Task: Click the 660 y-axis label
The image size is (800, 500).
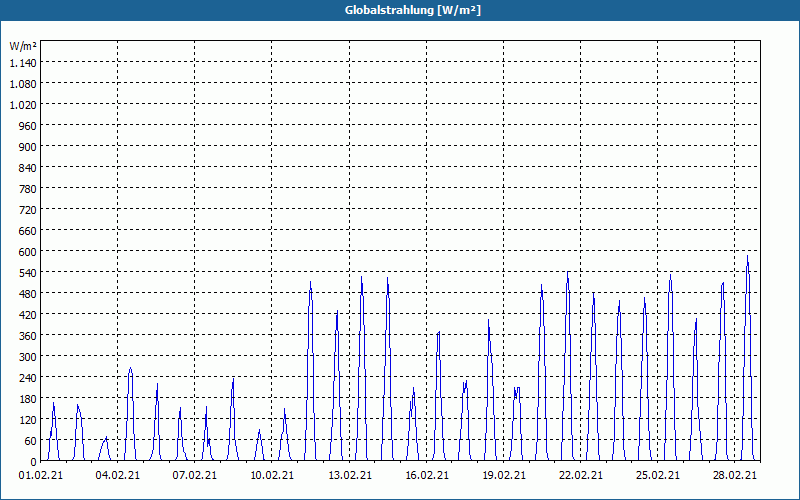Action: 28,231
